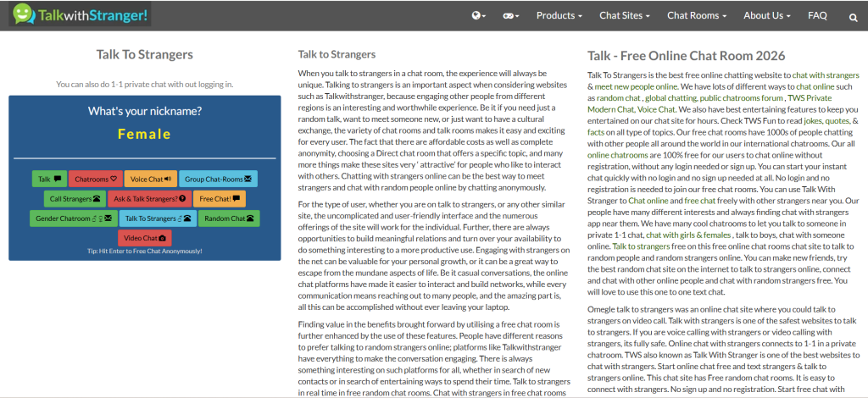Click the mask icon in the navbar
Screen dimensions: 868x398
point(510,15)
